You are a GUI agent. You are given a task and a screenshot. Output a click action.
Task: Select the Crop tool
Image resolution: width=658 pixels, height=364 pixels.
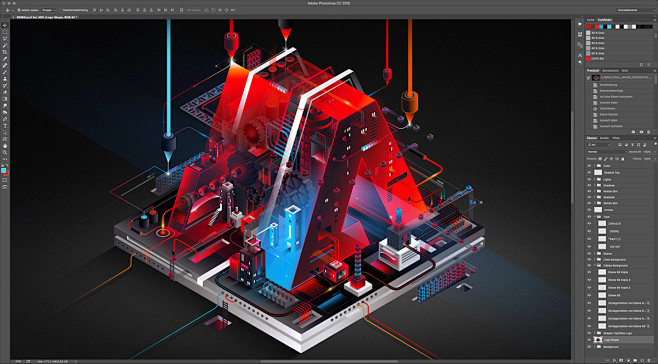coord(5,52)
